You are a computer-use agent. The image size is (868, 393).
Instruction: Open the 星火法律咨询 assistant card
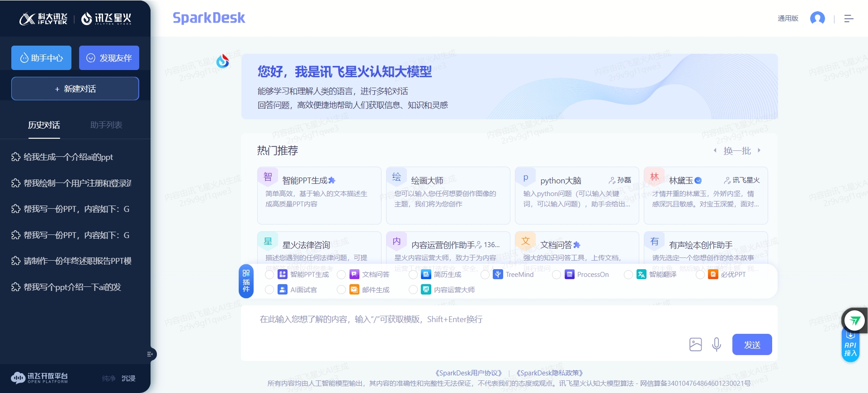(x=319, y=248)
